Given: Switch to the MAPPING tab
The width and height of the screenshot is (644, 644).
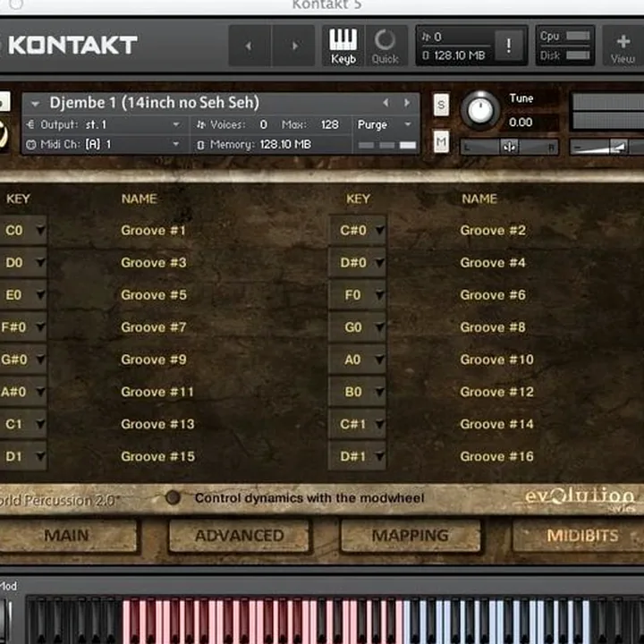Looking at the screenshot, I should tap(411, 535).
